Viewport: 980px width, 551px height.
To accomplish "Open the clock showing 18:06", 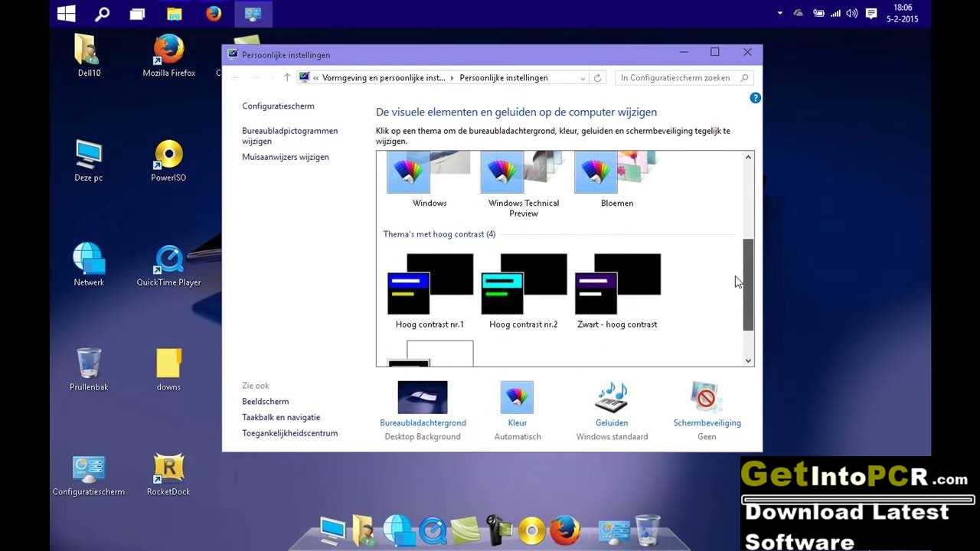I will [x=903, y=13].
